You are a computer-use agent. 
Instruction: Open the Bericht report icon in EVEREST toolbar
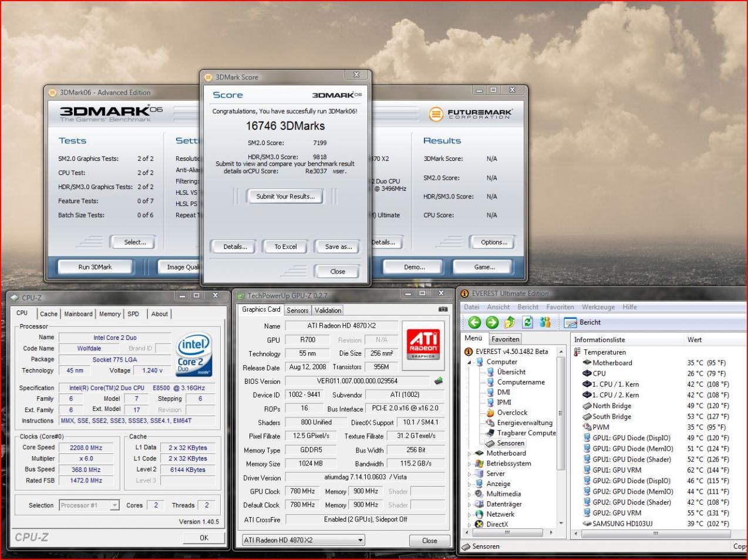571,322
